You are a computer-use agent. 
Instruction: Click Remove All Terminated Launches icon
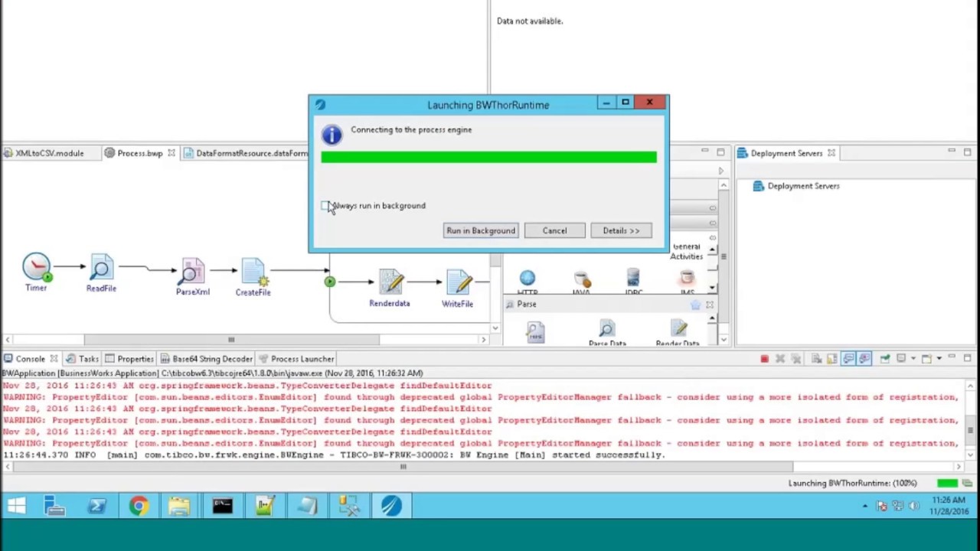click(796, 359)
